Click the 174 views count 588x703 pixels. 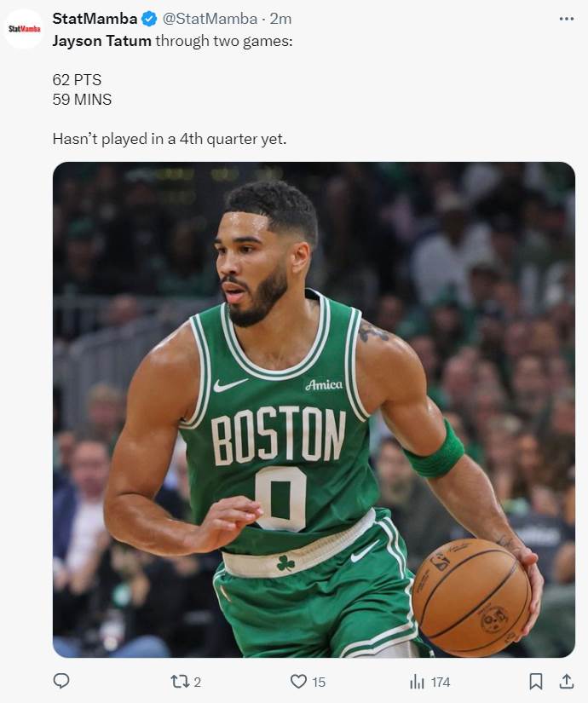point(441,683)
